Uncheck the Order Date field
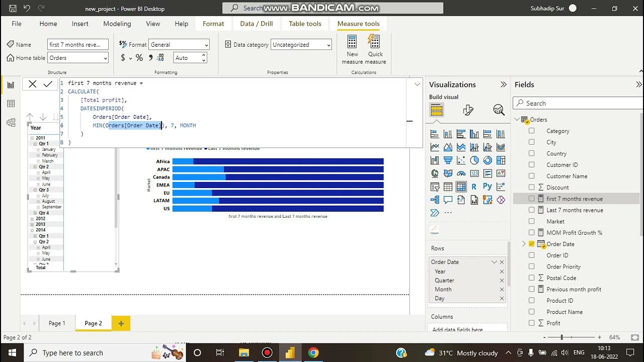 (531, 244)
